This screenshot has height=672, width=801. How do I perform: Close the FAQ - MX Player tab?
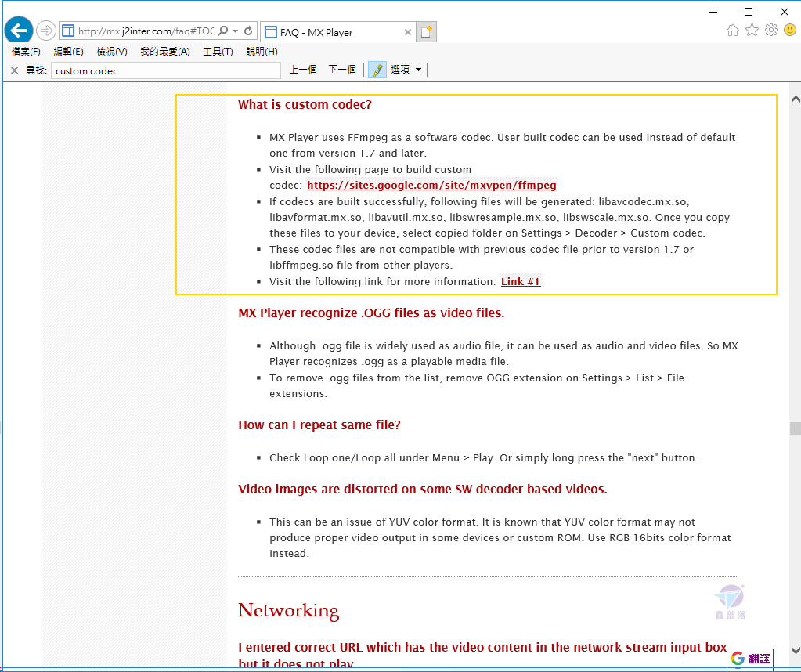pyautogui.click(x=408, y=32)
